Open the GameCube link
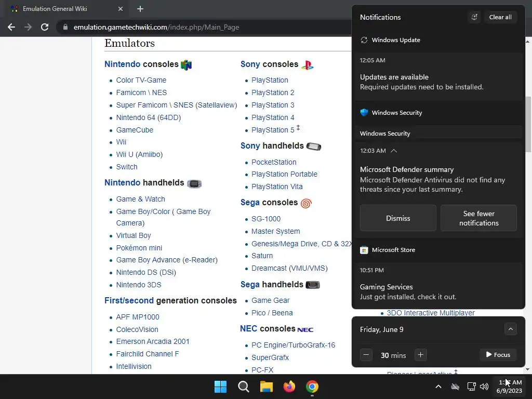532x399 pixels. 135,130
